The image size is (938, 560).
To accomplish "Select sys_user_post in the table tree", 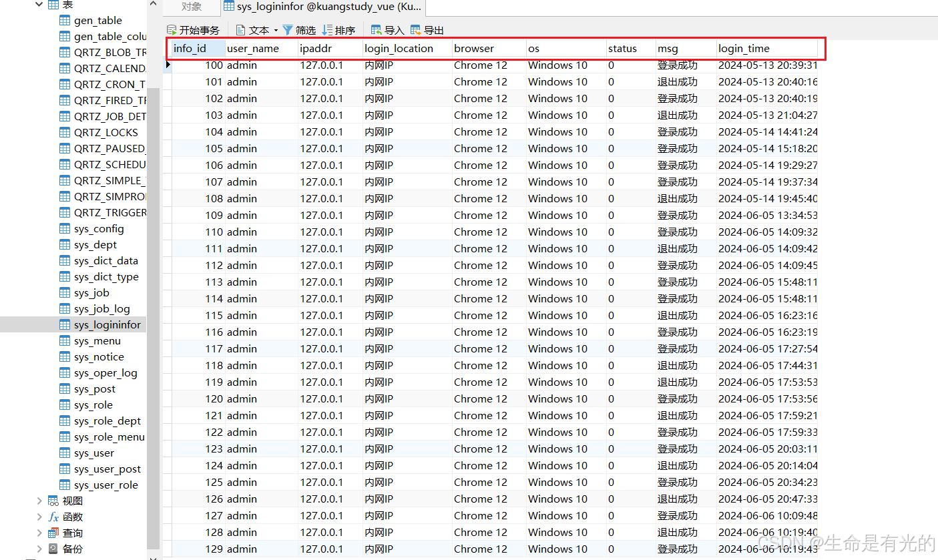I will (x=107, y=469).
